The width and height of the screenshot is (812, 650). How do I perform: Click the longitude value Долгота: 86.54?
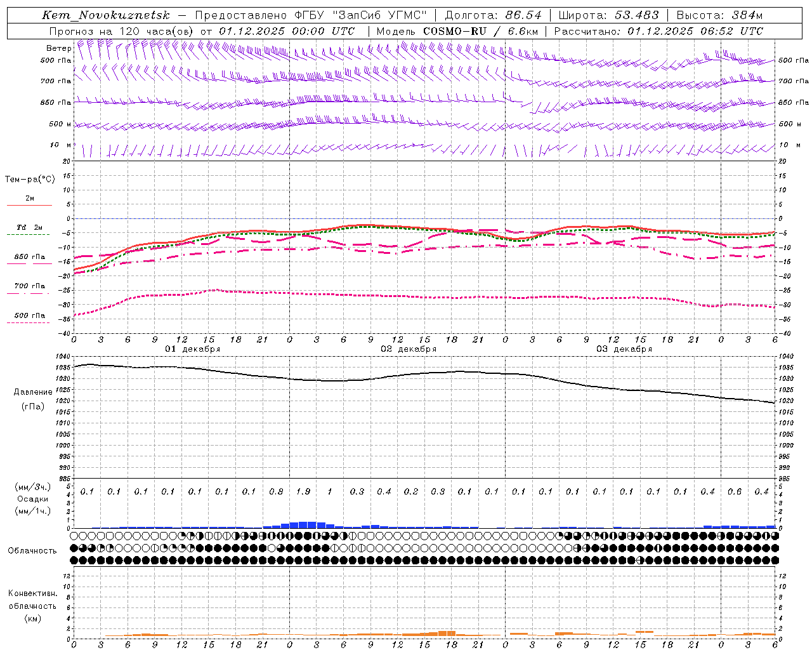[494, 15]
